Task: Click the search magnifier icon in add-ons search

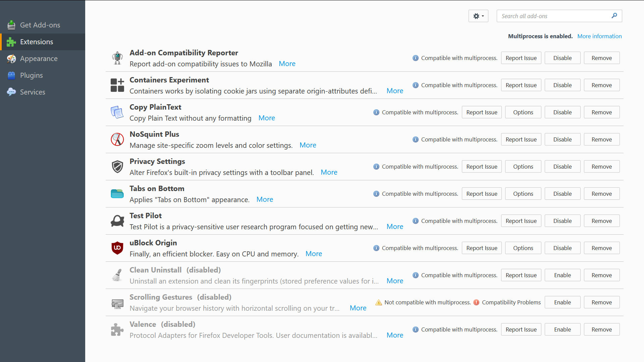Action: [614, 16]
